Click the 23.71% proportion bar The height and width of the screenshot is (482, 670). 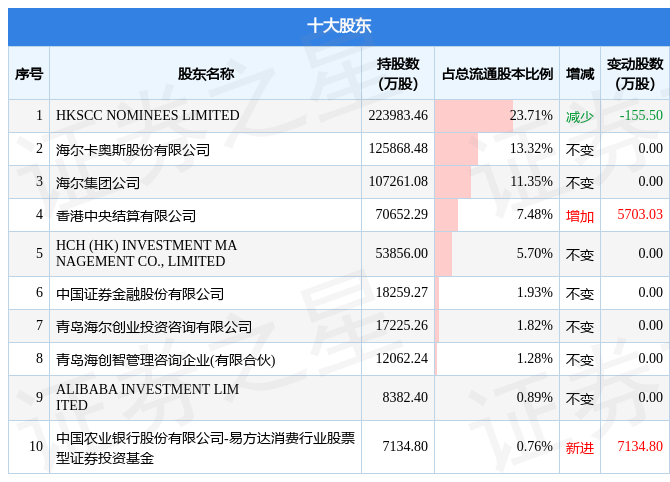click(474, 116)
